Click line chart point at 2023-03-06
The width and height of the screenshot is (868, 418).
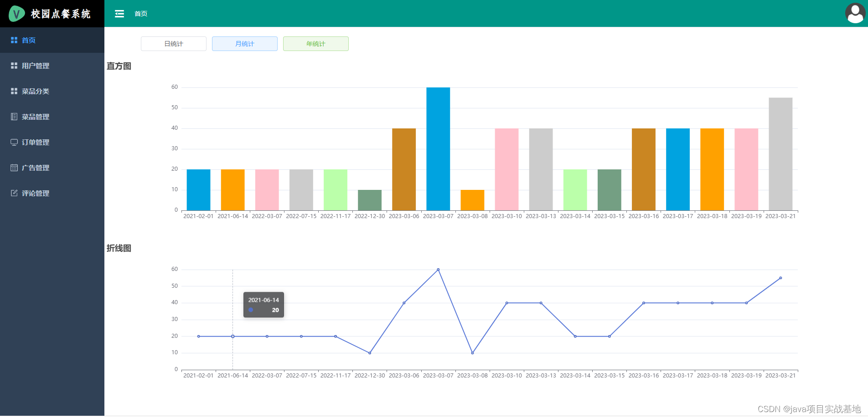[x=404, y=303]
